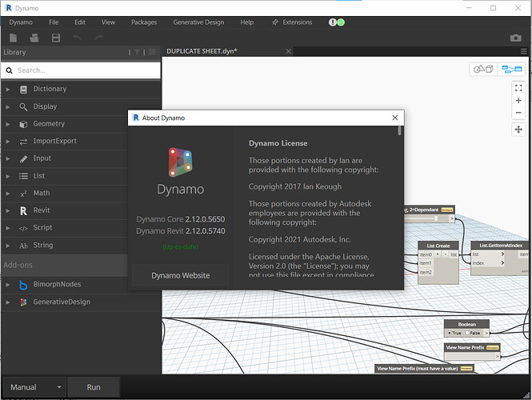Click the About dialog license scrollbar

(x=400, y=130)
